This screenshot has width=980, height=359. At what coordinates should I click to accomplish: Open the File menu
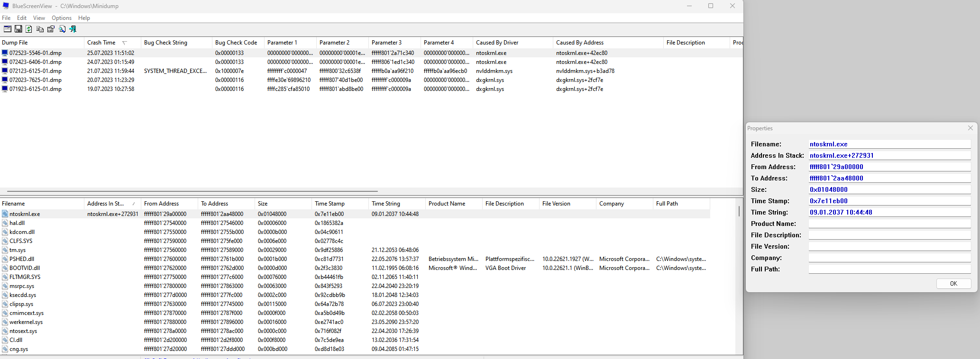(x=6, y=18)
